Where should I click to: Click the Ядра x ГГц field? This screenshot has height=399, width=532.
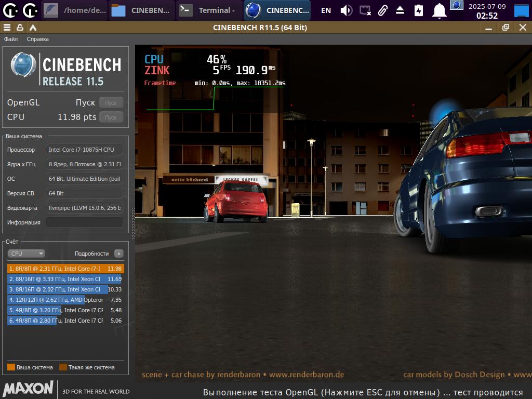(x=84, y=164)
